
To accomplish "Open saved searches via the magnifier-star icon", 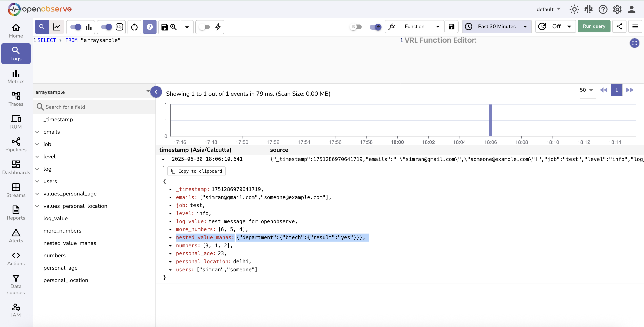I will coord(174,27).
